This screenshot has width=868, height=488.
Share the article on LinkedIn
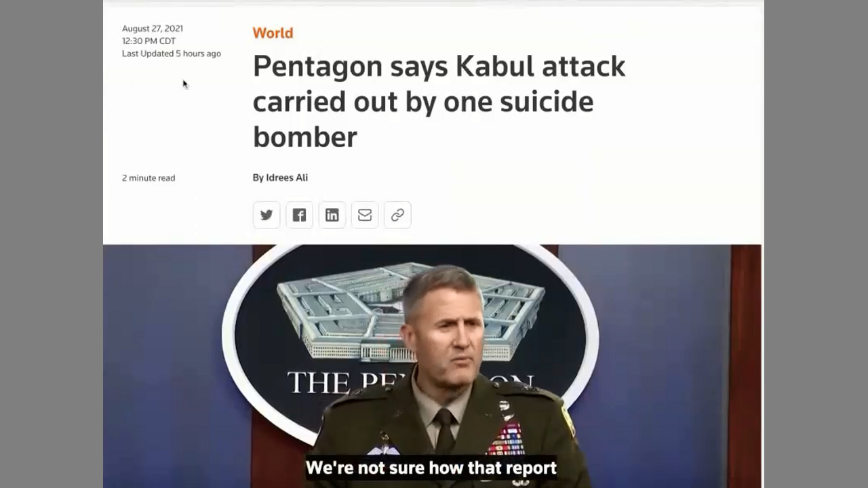coord(332,215)
